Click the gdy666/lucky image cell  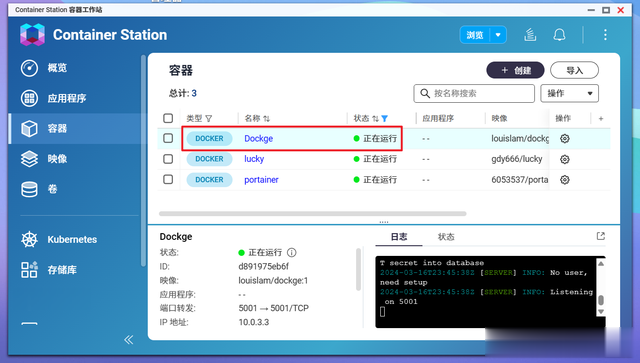tap(517, 159)
